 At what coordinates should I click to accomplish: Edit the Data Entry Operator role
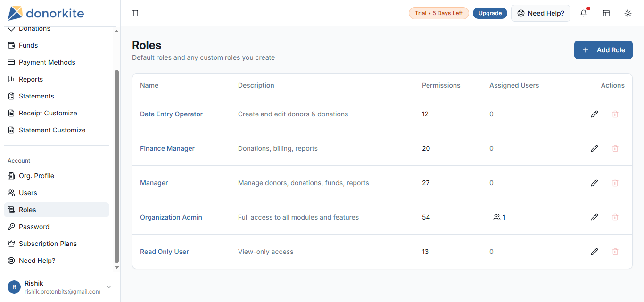pos(594,114)
